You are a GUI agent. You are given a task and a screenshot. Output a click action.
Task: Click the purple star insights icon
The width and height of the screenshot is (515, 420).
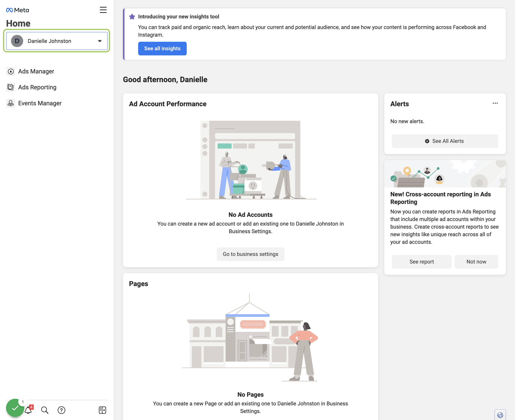[132, 17]
